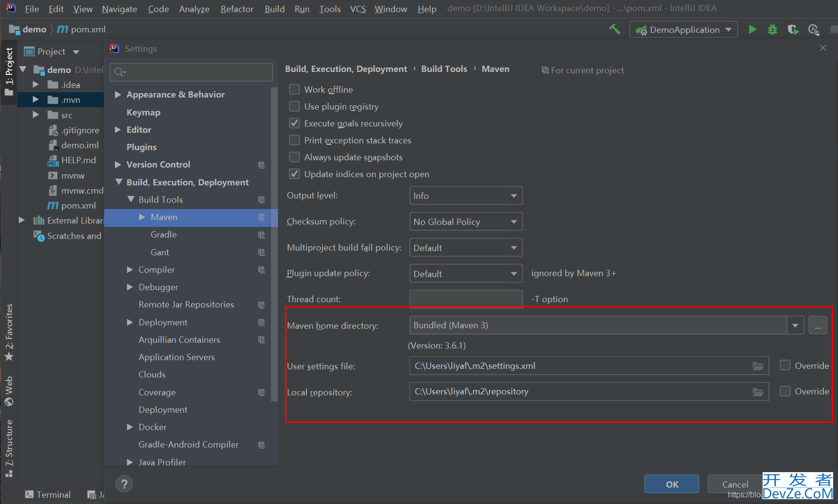Click project-level icon next to Coverage

[x=261, y=392]
